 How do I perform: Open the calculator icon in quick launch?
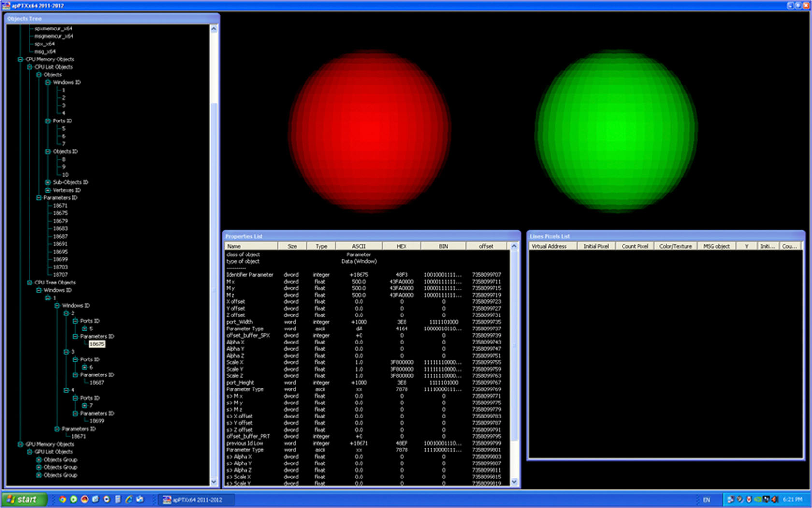118,499
